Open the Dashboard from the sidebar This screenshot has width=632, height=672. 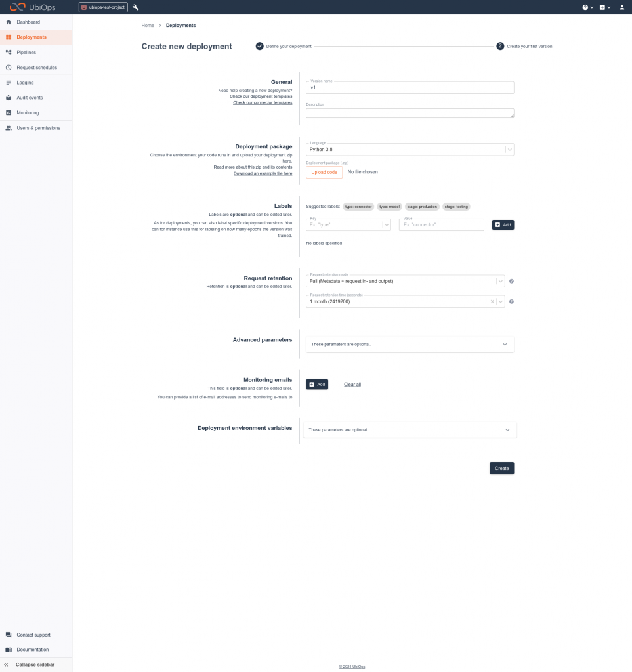28,22
